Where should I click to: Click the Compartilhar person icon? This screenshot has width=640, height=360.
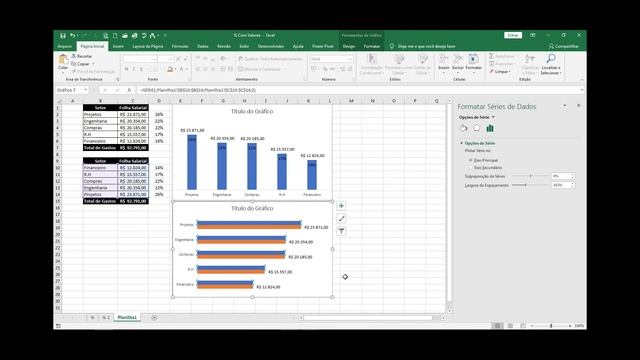pyautogui.click(x=551, y=46)
